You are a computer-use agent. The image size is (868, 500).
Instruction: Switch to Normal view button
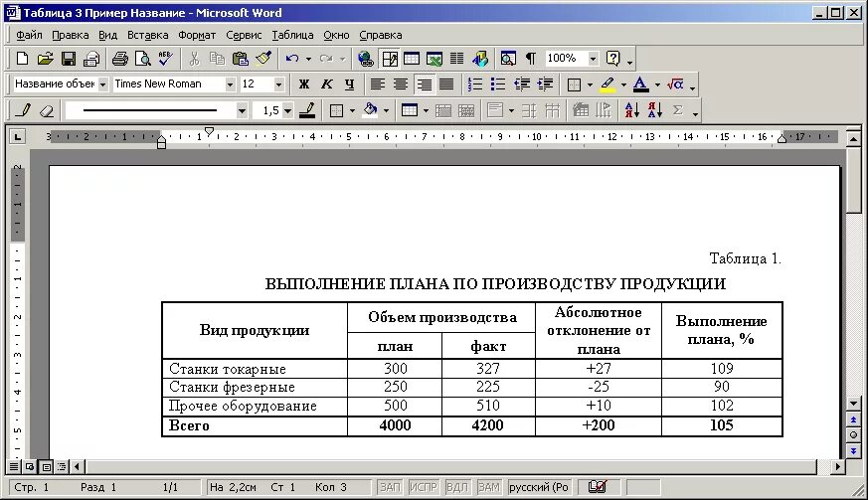click(14, 467)
